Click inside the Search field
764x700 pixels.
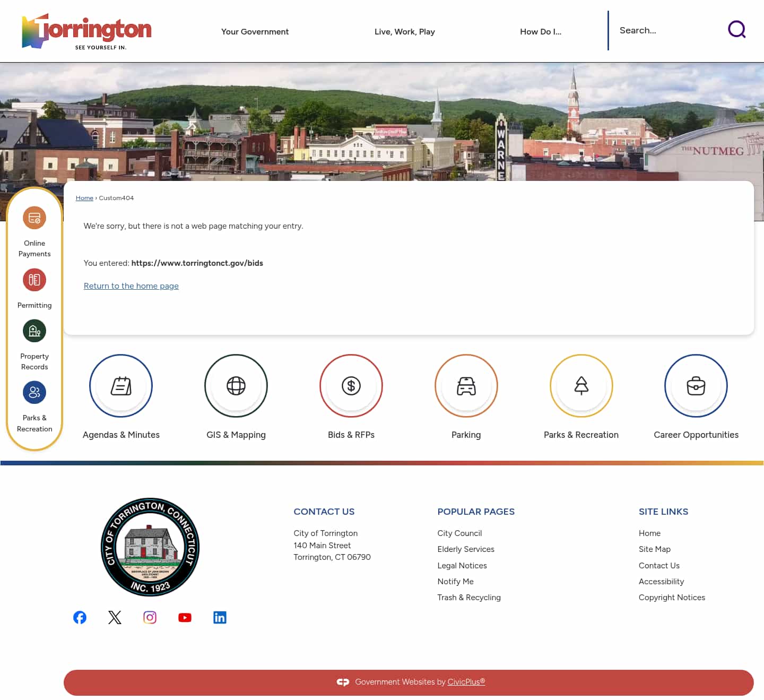[x=663, y=30]
